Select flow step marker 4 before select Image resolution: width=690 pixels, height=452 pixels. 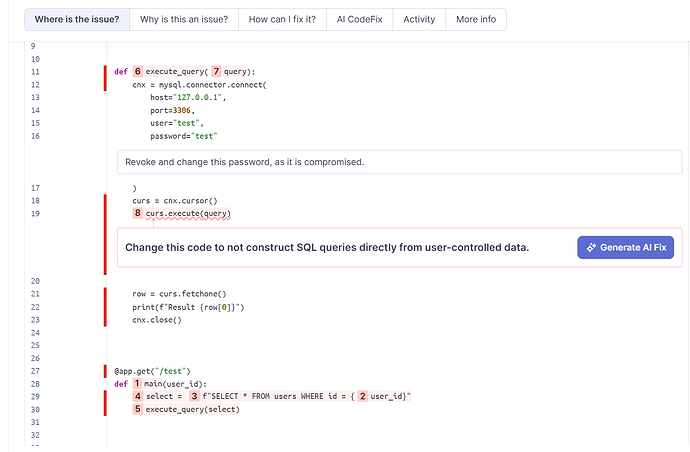click(138, 397)
